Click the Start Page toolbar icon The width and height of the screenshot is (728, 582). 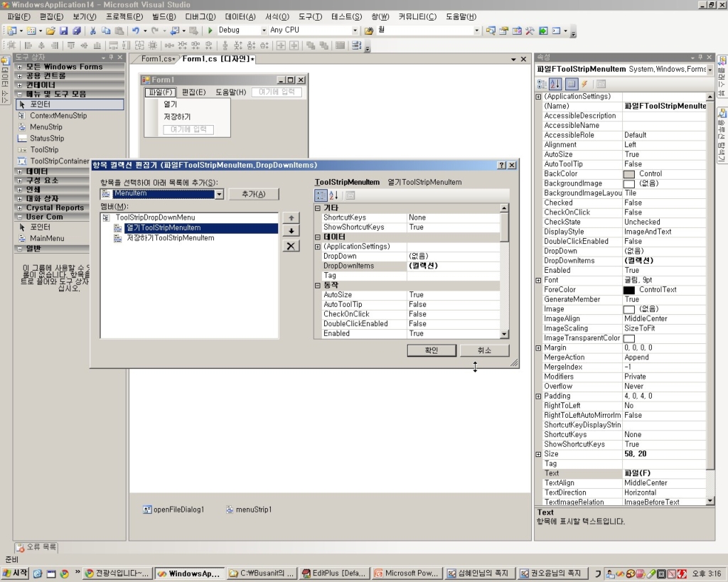tap(542, 31)
